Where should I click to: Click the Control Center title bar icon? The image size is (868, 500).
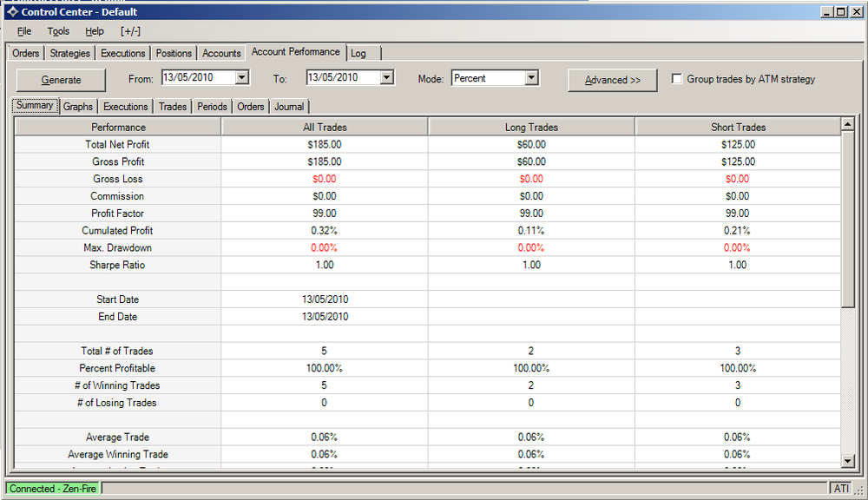click(x=12, y=11)
